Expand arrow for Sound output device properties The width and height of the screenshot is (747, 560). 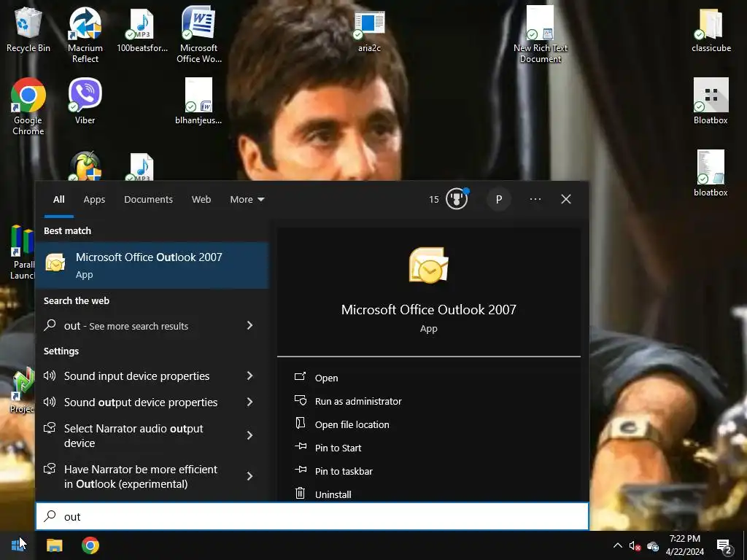pos(249,402)
